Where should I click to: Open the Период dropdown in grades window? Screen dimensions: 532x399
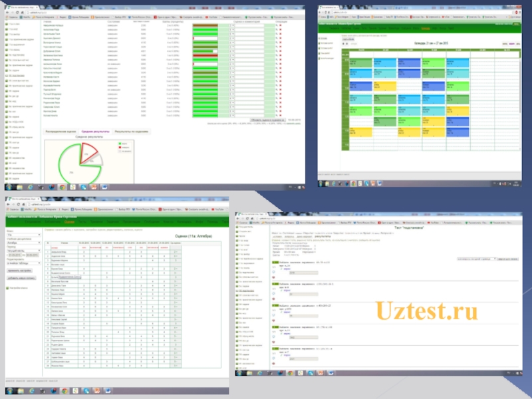[24, 251]
